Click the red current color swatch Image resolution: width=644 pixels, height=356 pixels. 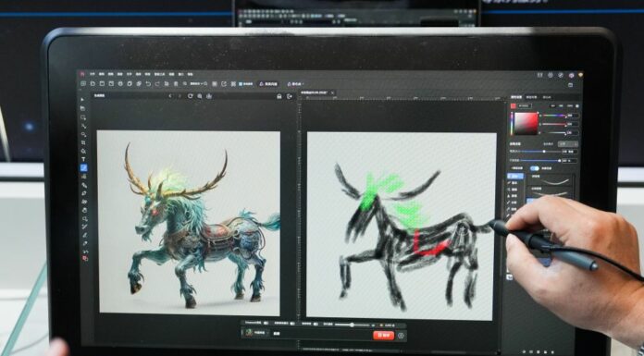[513, 105]
